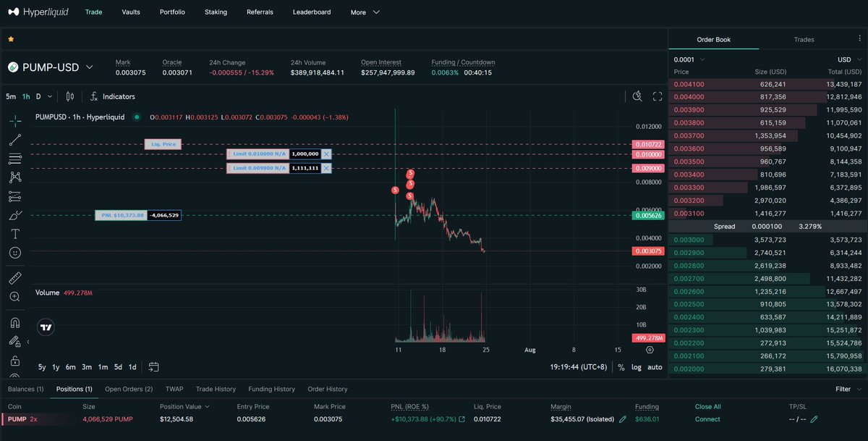Select the 1d chart range
Screen dimensions: 868x441
click(x=132, y=367)
